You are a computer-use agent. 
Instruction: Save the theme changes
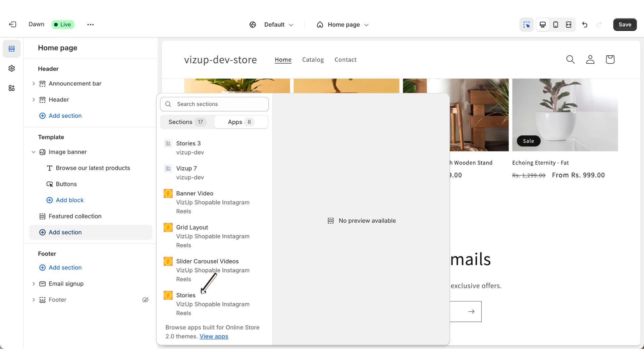coord(625,24)
